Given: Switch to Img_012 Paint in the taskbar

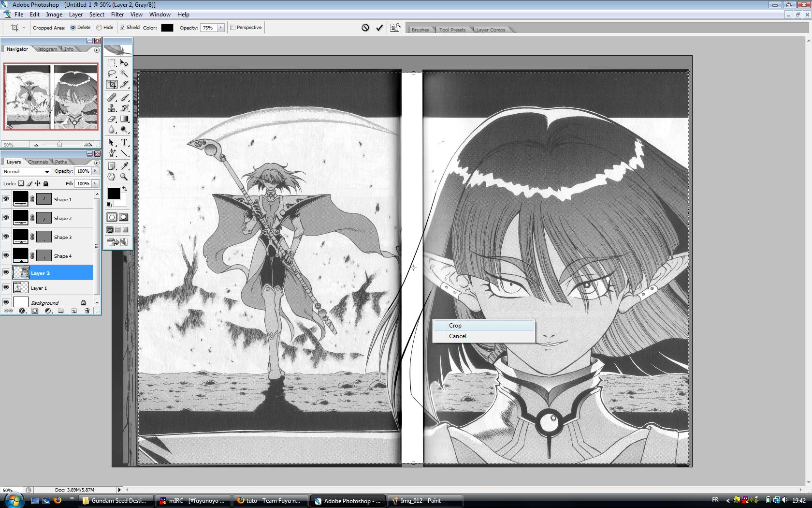Looking at the screenshot, I should click(x=420, y=501).
